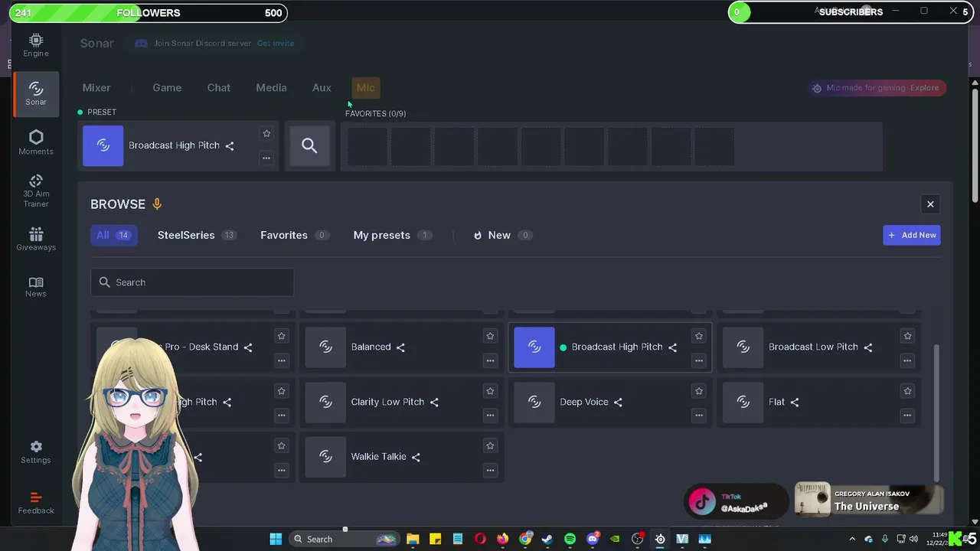Open Spotify from the taskbar

(x=570, y=539)
